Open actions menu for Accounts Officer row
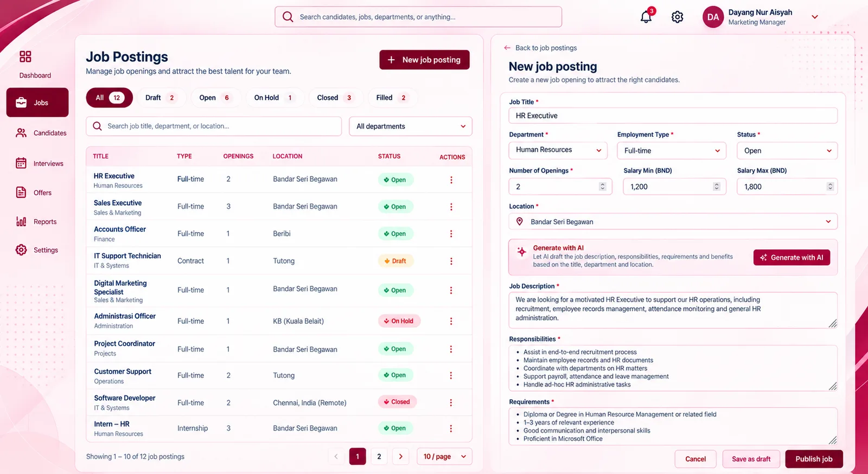The width and height of the screenshot is (868, 474). (x=451, y=234)
